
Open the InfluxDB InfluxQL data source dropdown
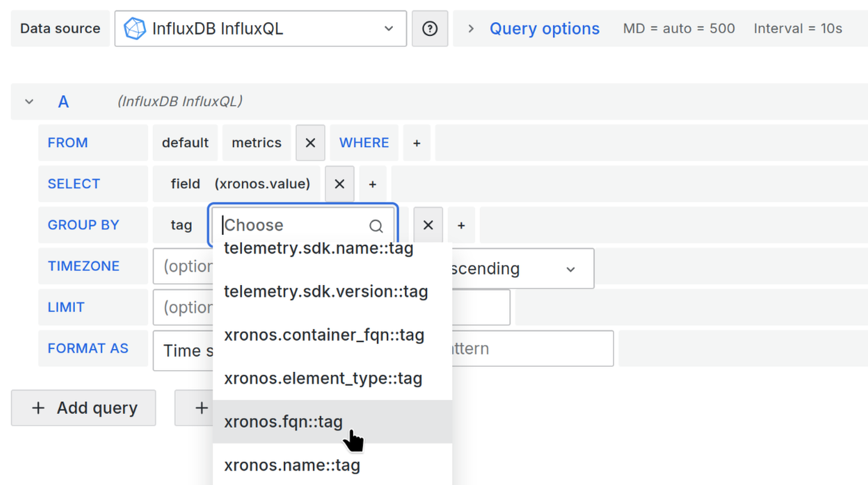pos(260,29)
